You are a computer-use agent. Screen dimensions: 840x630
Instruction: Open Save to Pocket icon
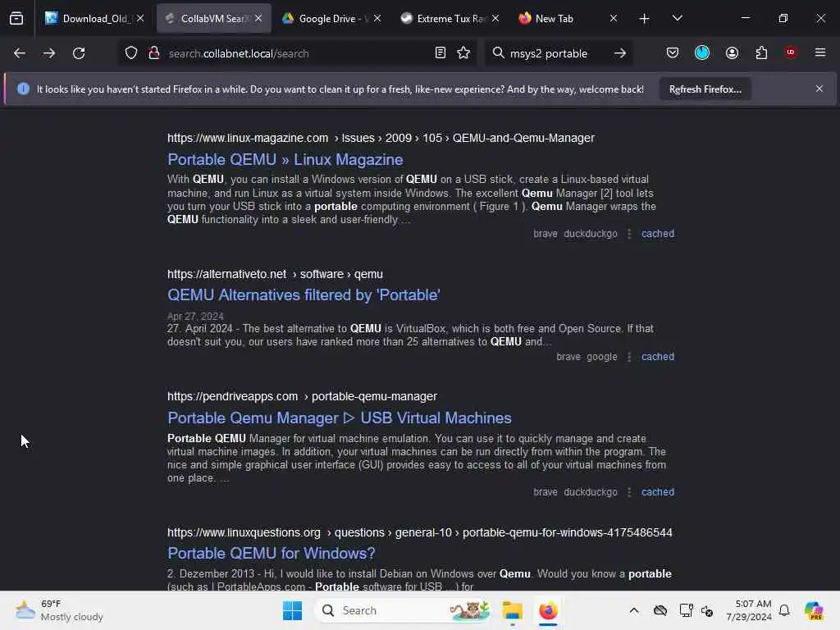click(x=673, y=53)
